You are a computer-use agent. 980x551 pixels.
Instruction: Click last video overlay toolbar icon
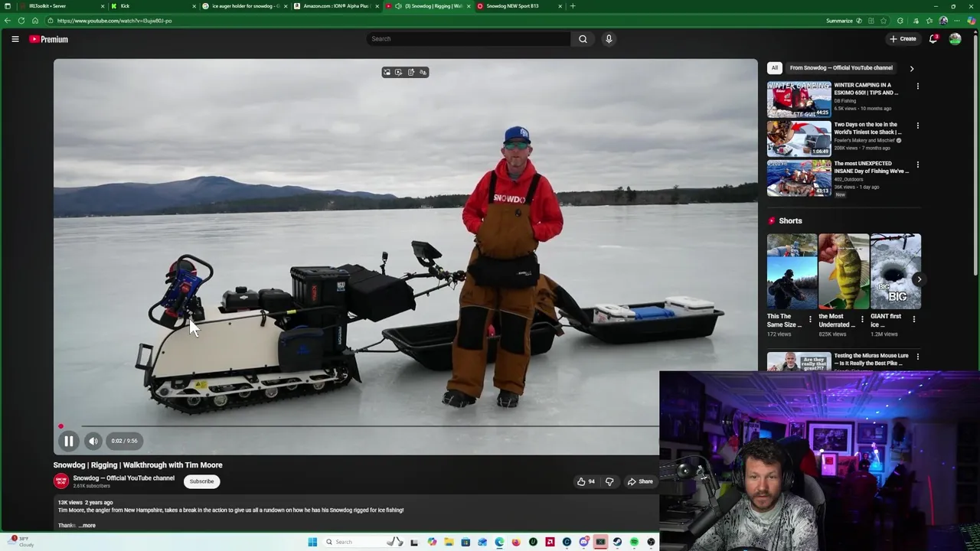click(x=423, y=72)
